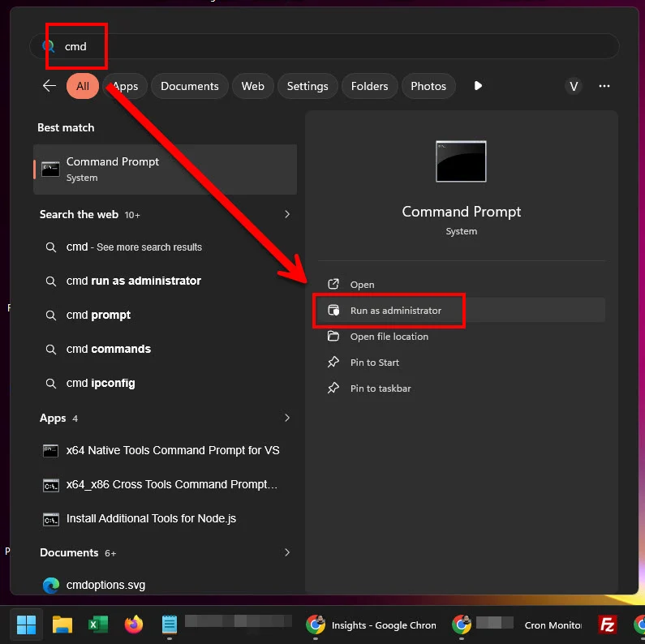Image resolution: width=645 pixels, height=644 pixels.
Task: Open the Notepad taskbar icon
Action: tap(169, 625)
